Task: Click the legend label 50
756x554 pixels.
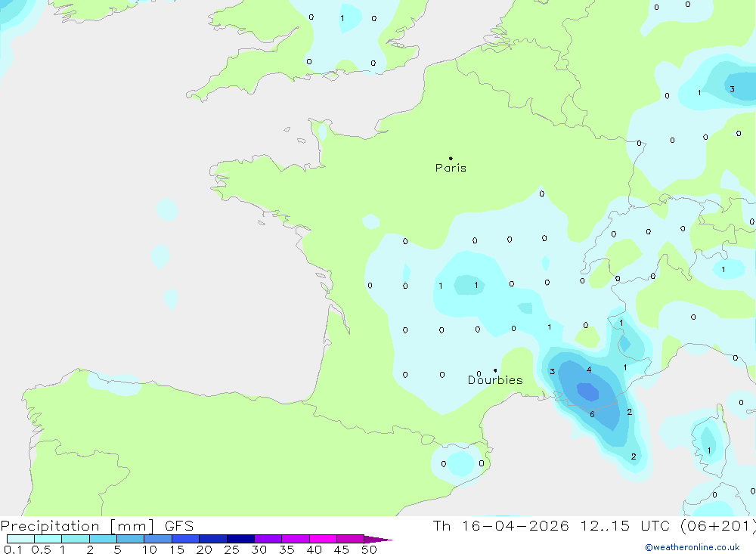Action: (369, 549)
